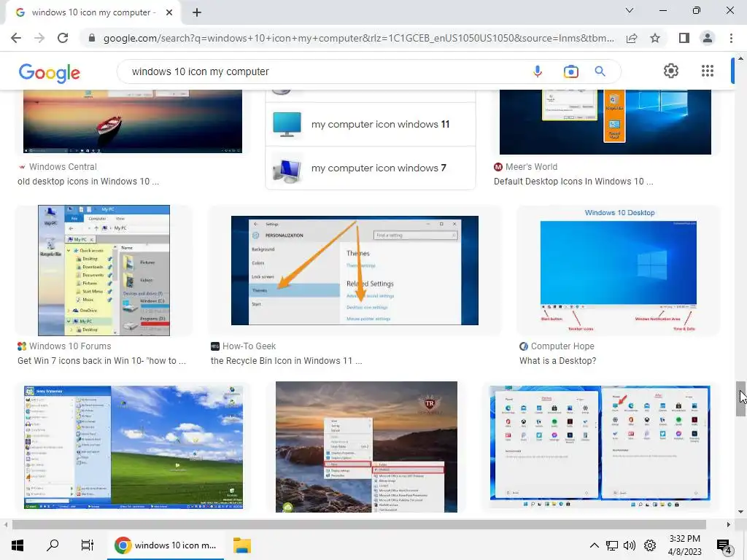Share this page via address bar icon
The height and width of the screenshot is (560, 747).
tap(632, 38)
